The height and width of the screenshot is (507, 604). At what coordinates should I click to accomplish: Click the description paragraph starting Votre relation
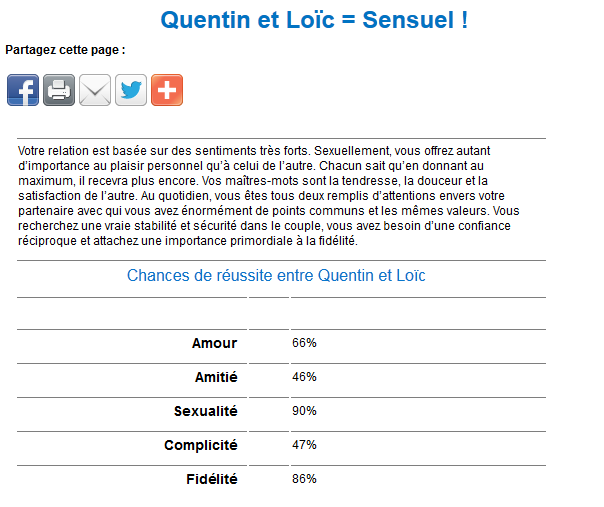268,196
